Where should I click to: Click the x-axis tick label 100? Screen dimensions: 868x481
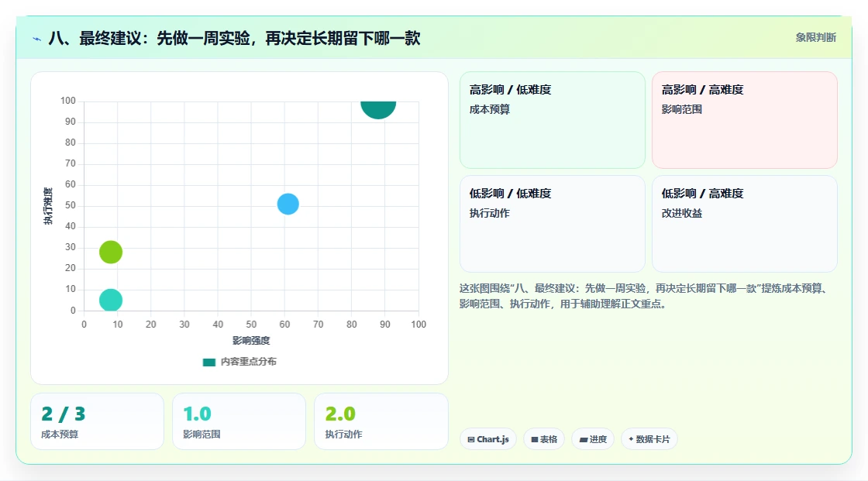[418, 325]
